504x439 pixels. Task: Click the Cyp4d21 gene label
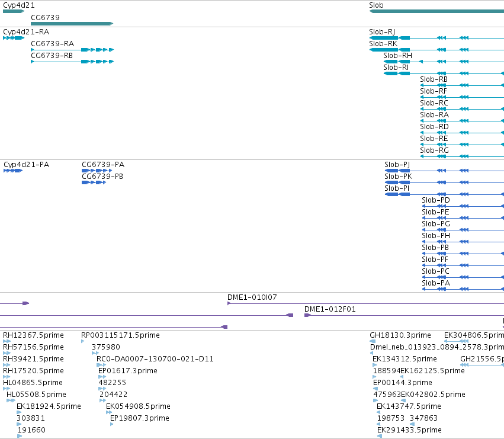coord(18,5)
